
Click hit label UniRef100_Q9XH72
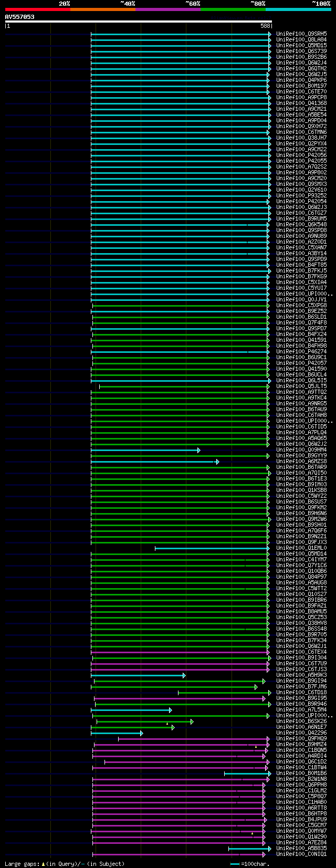pos(301,126)
